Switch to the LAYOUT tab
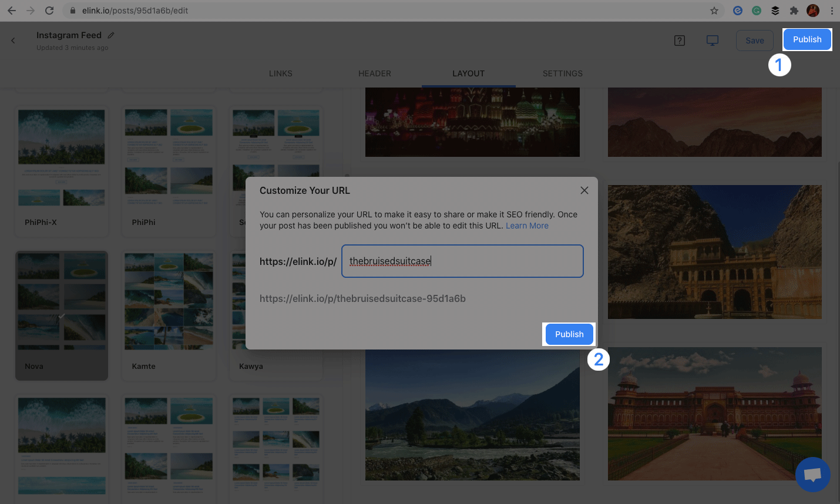840x504 pixels. click(469, 73)
